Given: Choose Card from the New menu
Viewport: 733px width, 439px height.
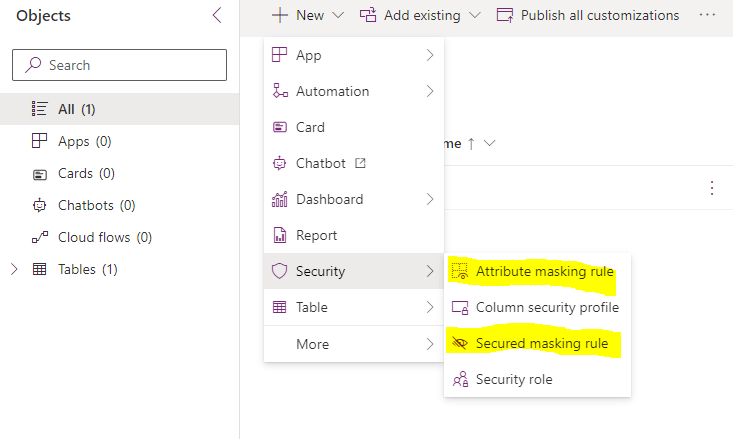Looking at the screenshot, I should pos(310,127).
